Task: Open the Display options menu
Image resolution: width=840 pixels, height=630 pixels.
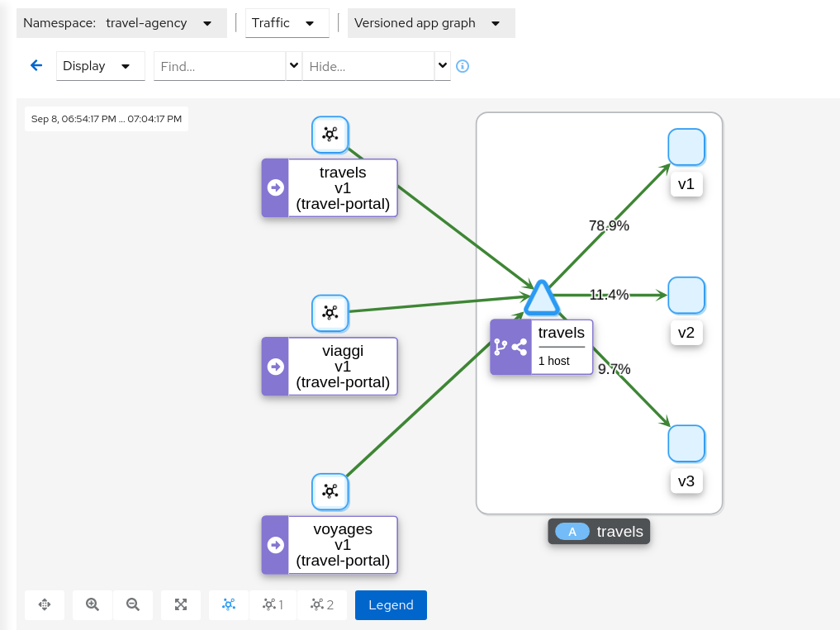Action: (x=100, y=66)
